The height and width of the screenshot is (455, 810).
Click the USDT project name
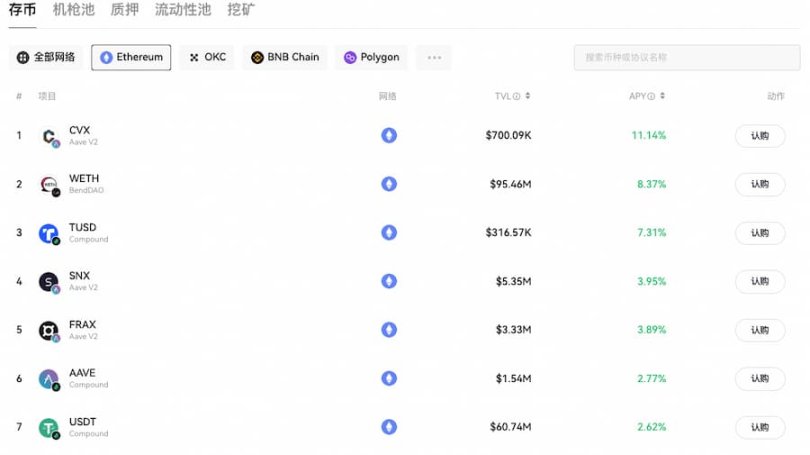pos(83,421)
